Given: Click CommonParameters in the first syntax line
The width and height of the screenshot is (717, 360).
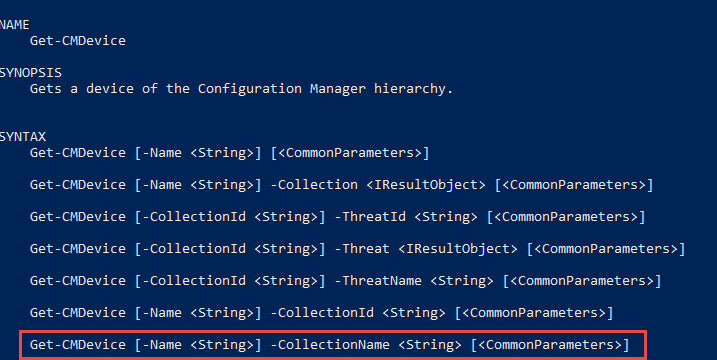Looking at the screenshot, I should pyautogui.click(x=353, y=153).
